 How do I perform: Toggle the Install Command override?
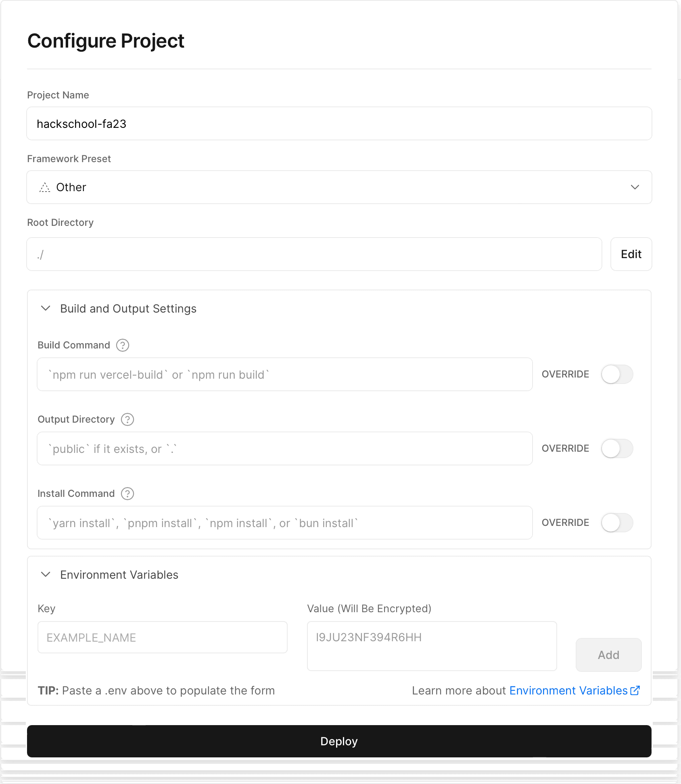tap(617, 523)
